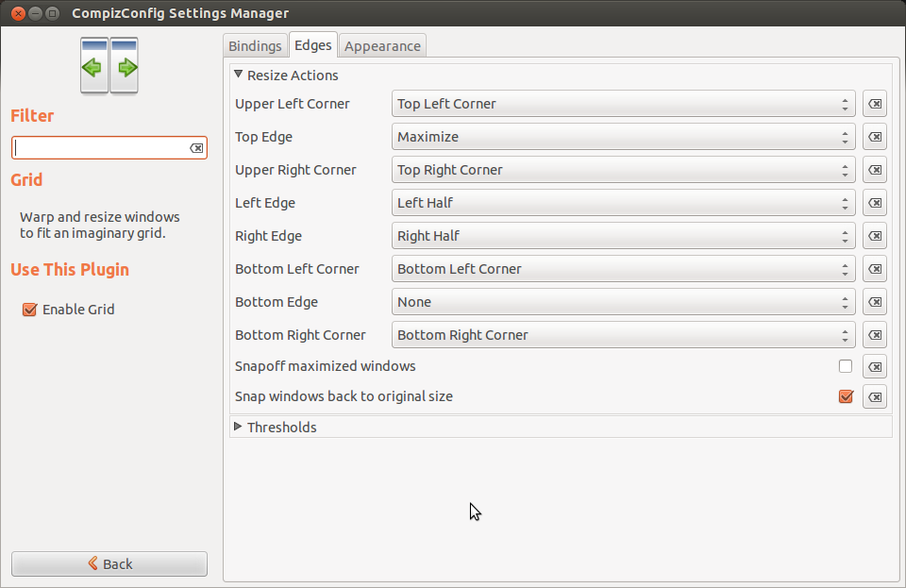Reset Snapoff maximized windows to default
The image size is (906, 588).
[x=875, y=366]
